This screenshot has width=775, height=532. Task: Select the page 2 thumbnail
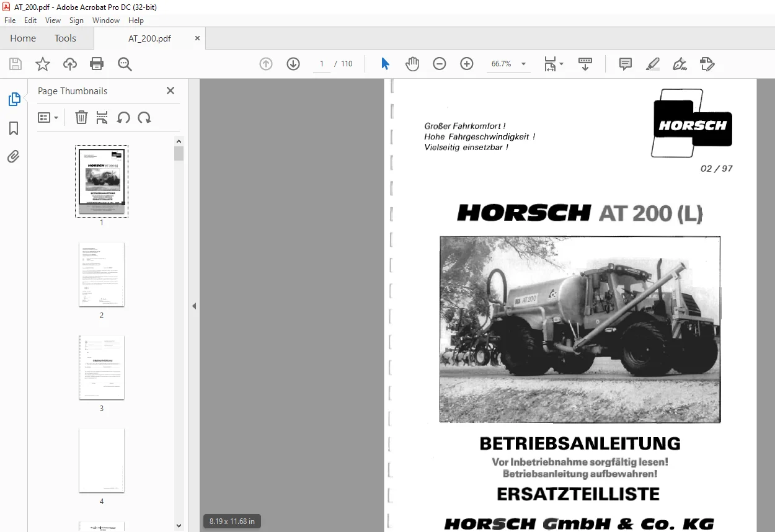102,274
